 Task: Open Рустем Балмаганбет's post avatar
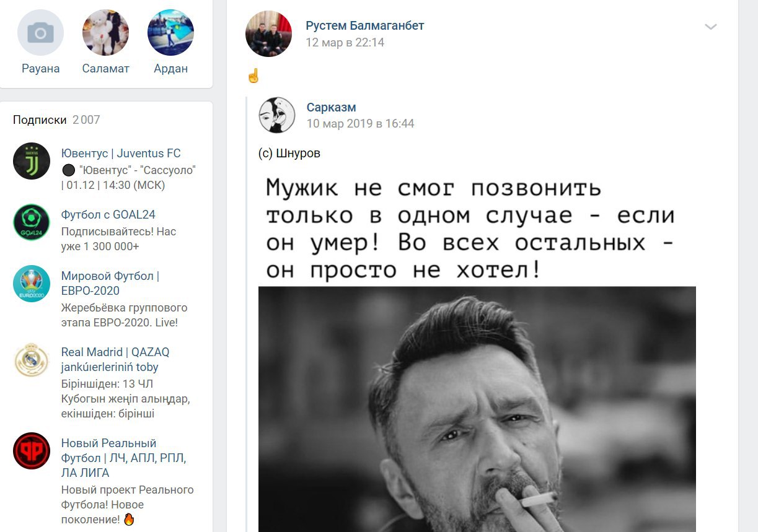coord(268,33)
